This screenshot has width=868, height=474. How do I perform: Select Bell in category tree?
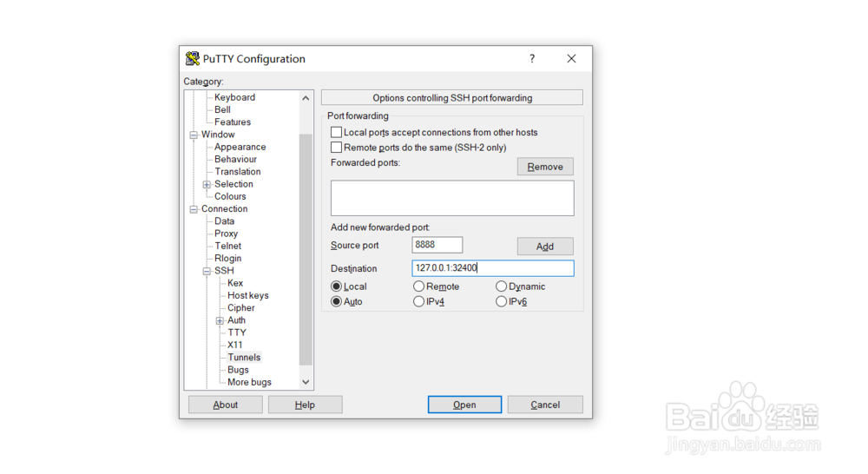(222, 109)
